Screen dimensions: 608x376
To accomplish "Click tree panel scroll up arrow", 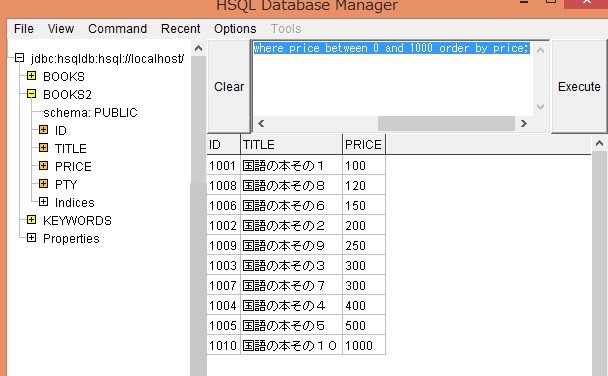I will coord(198,48).
